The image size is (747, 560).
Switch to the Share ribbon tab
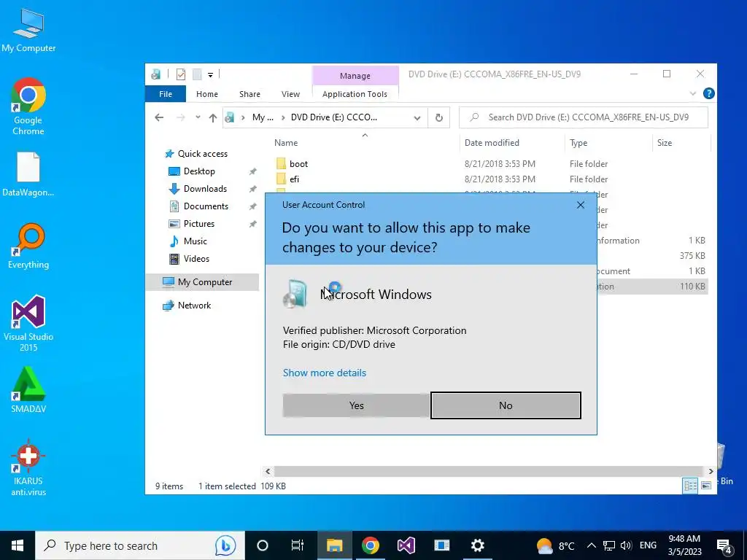pos(249,94)
